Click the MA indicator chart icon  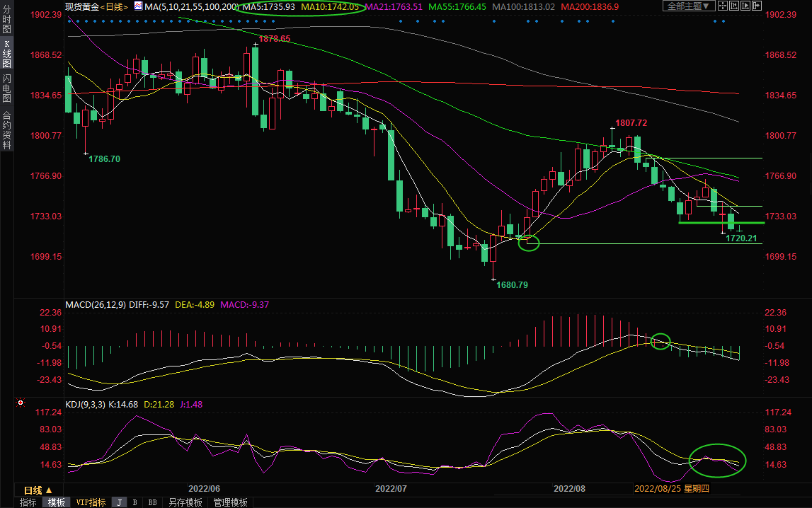tap(137, 6)
